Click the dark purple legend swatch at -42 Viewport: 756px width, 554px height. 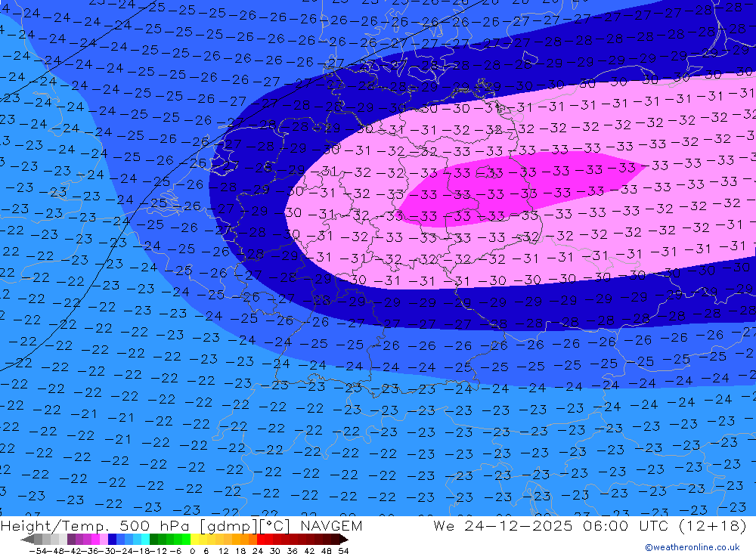(x=71, y=539)
